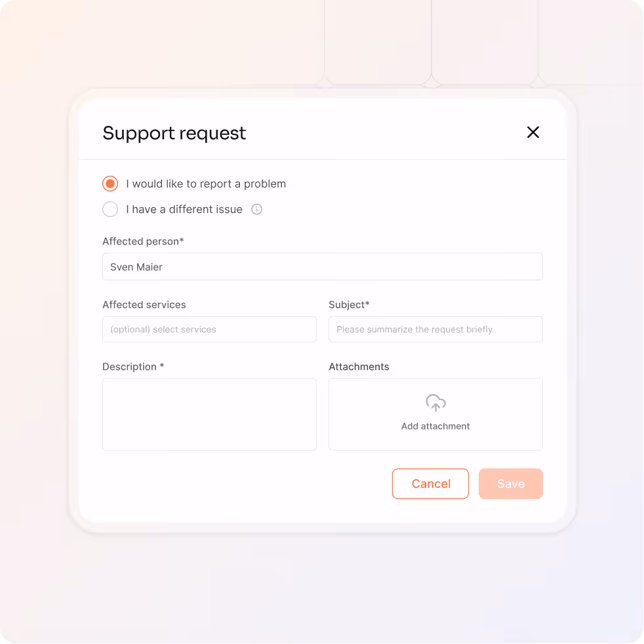Click the Support request heading
Viewport: 644px width, 644px height.
tap(174, 133)
